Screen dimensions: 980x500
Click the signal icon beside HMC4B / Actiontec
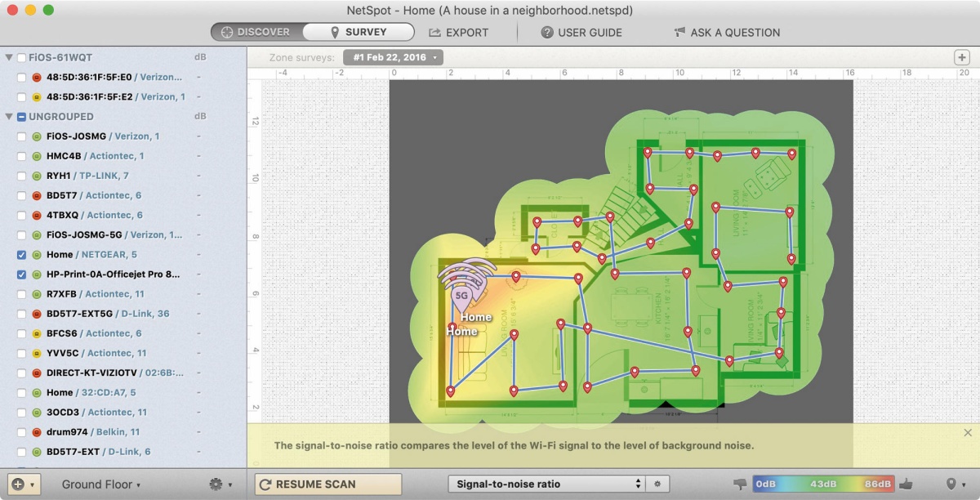(x=37, y=156)
